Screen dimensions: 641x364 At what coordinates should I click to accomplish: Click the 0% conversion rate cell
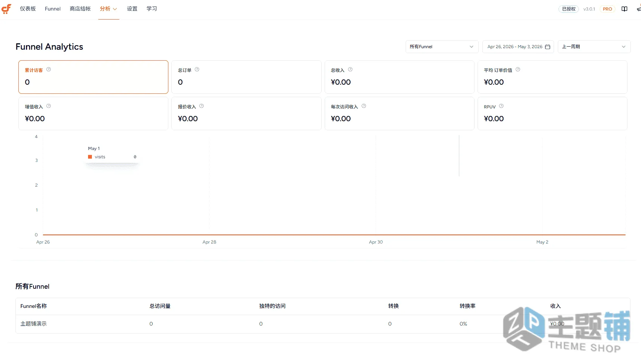463,324
